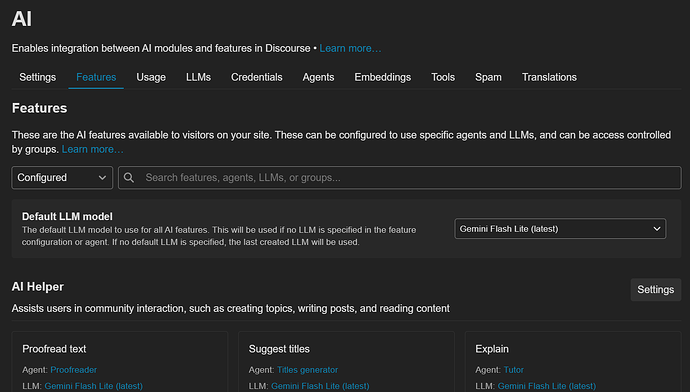Click the AI Helper Settings button
Screen dimensions: 690x392
click(656, 289)
